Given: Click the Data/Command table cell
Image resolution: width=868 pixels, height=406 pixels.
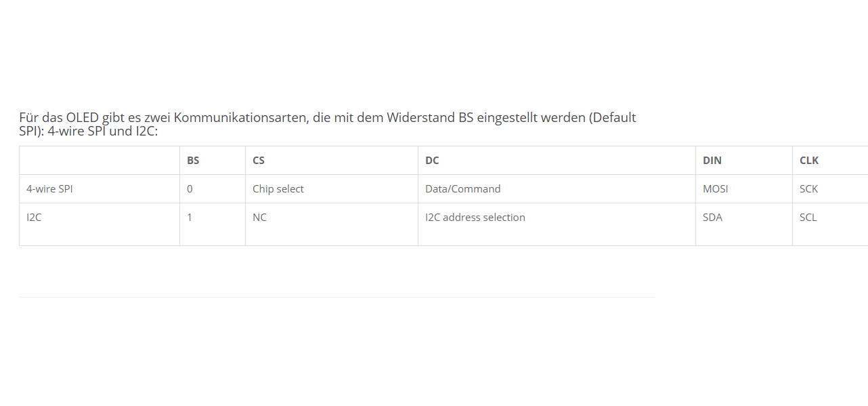Looking at the screenshot, I should (x=463, y=189).
